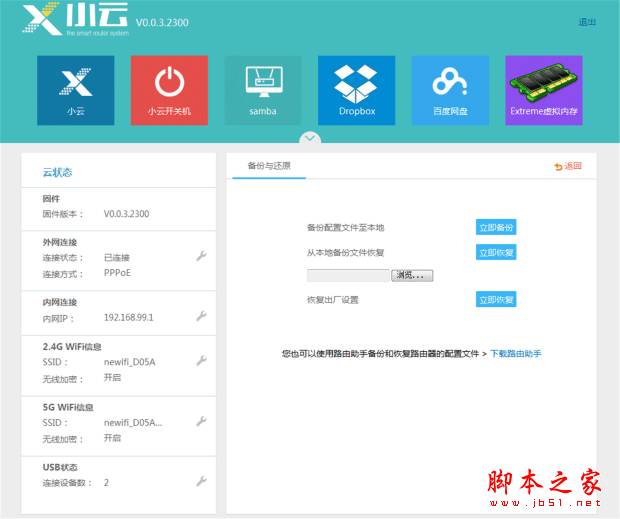The width and height of the screenshot is (620, 519).
Task: Click the 5G SSID newifi_D05A...
Action: coord(133,423)
